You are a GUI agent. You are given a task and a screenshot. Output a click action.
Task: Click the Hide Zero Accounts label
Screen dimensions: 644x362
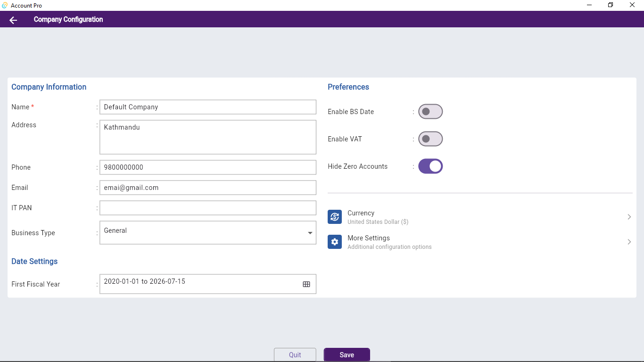pos(358,166)
